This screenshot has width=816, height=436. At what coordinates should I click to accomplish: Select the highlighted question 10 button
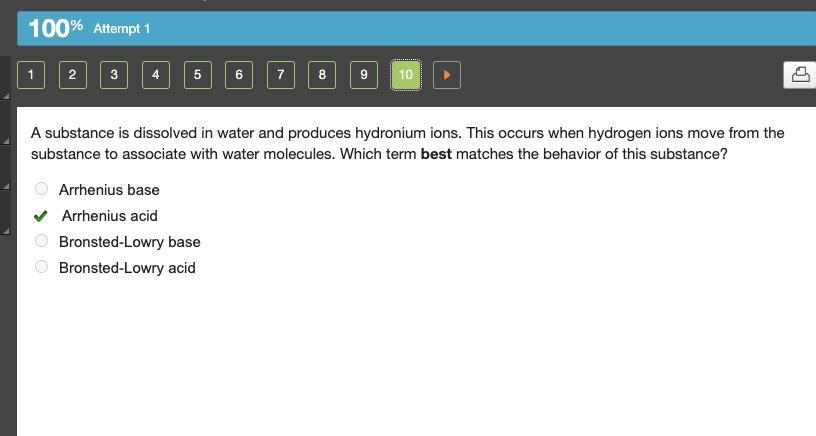pyautogui.click(x=405, y=75)
